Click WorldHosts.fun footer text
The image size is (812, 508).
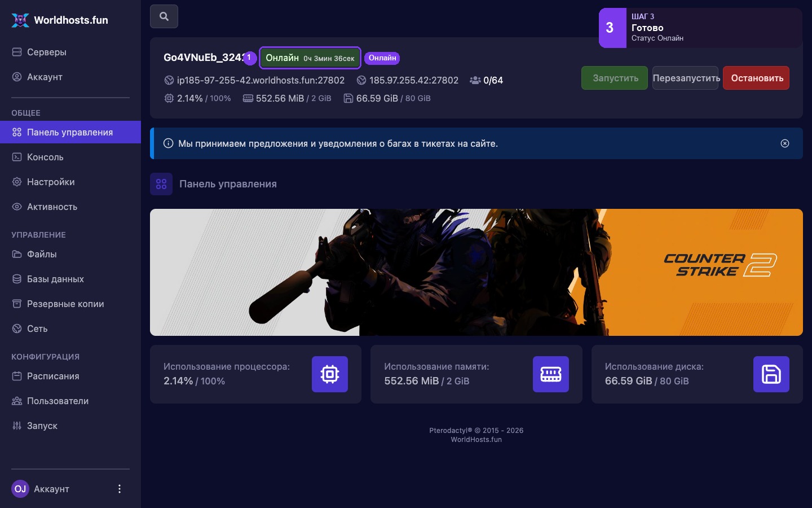pyautogui.click(x=476, y=440)
